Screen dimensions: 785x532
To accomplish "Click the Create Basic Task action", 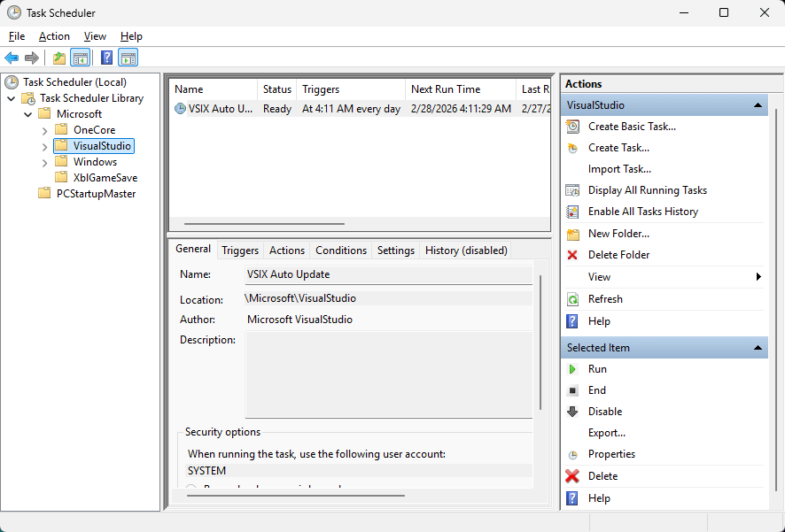I will click(632, 127).
